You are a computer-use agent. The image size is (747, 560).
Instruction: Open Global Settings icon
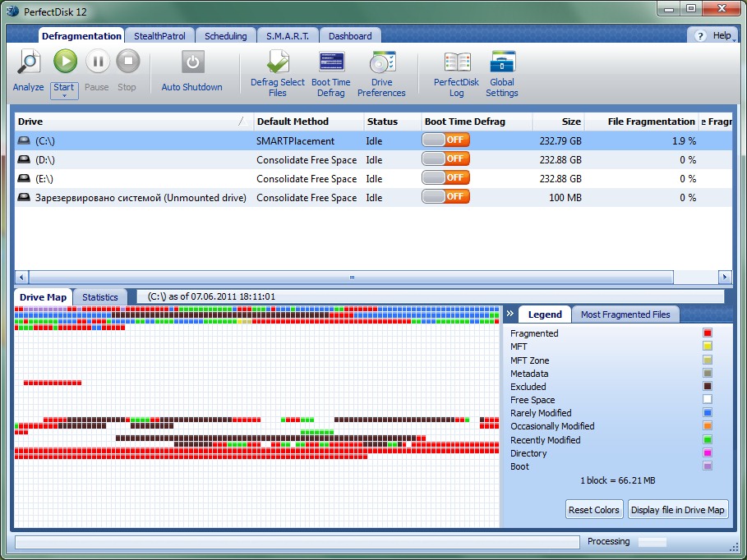502,62
